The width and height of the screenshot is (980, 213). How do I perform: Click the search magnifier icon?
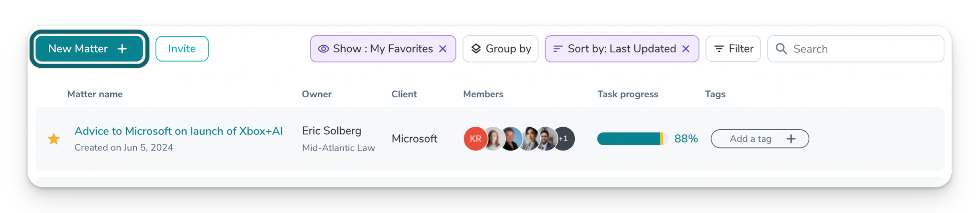[781, 49]
